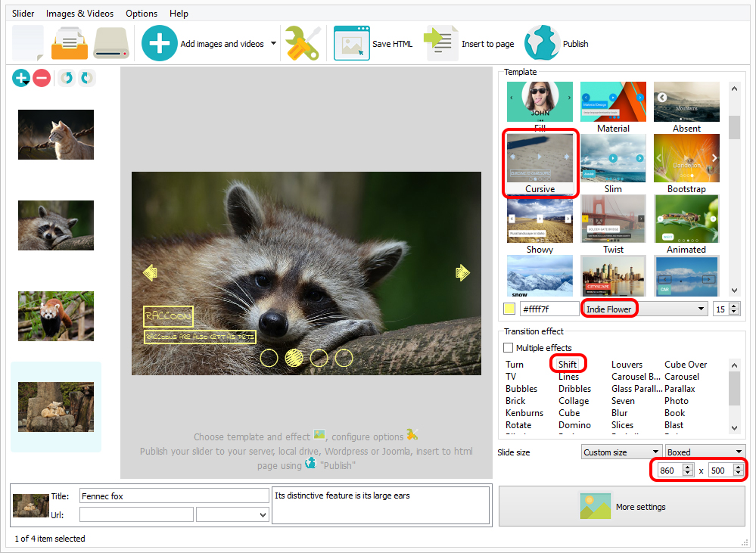Image resolution: width=756 pixels, height=553 pixels.
Task: Open the Options menu
Action: (142, 14)
